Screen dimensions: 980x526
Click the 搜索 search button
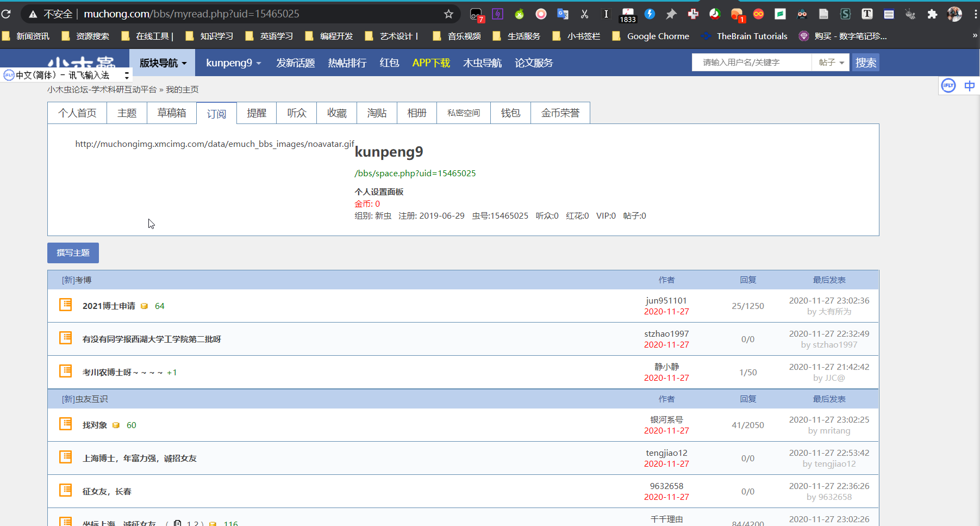coord(866,63)
